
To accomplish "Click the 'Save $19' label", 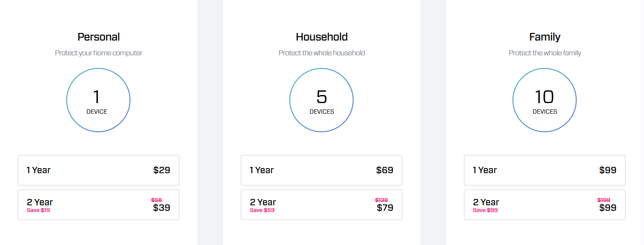I will [x=38, y=210].
